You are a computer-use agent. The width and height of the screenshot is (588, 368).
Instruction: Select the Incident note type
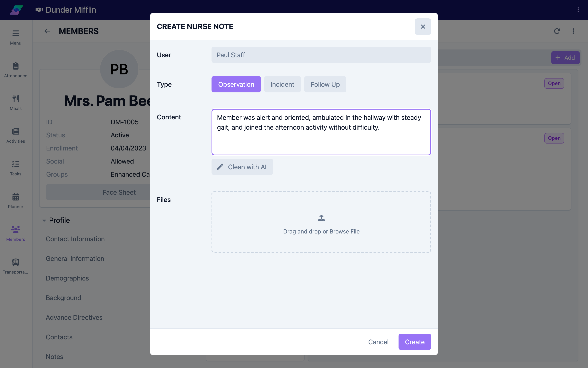click(282, 84)
